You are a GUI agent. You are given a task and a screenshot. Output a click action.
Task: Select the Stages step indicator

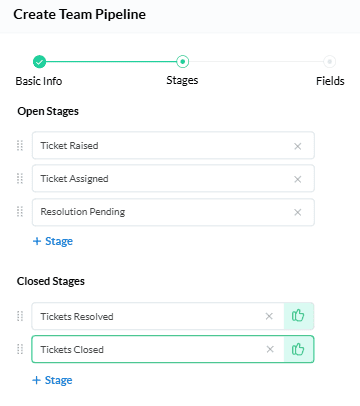(x=182, y=61)
